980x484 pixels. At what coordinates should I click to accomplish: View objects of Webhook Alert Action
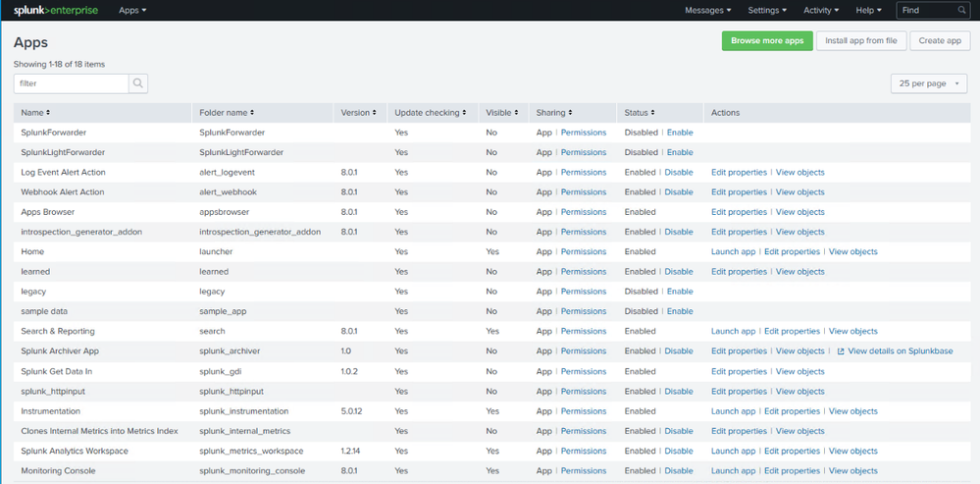[800, 192]
